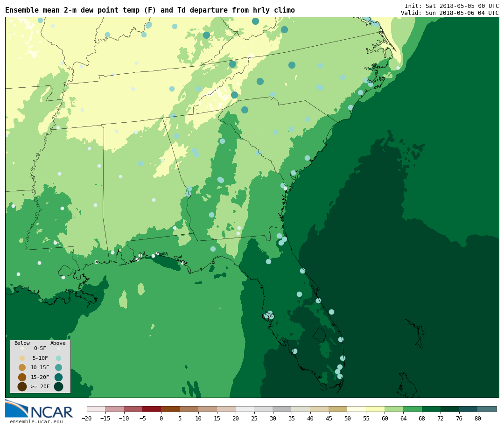
Task: Click the '-20' colorbar tick label
Action: 87,418
